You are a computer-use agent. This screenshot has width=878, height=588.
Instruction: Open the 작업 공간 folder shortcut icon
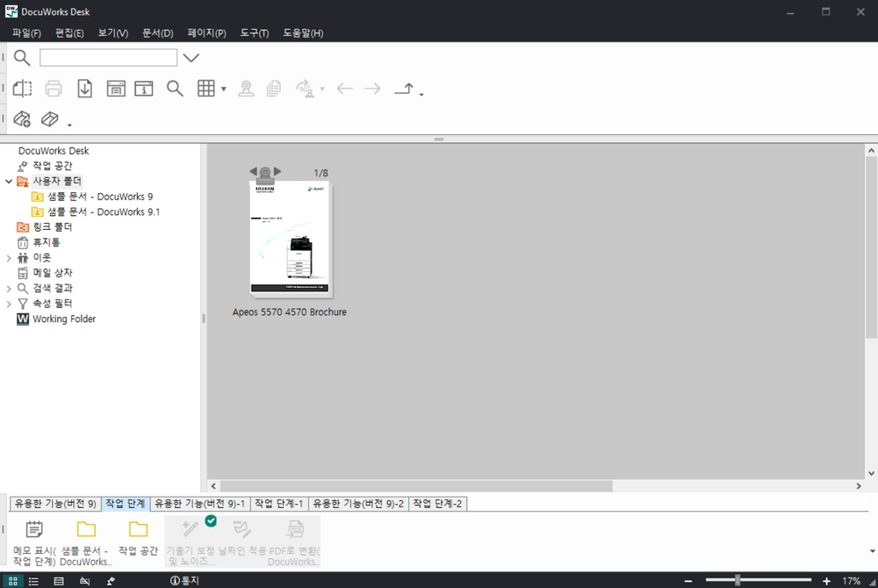tap(138, 529)
